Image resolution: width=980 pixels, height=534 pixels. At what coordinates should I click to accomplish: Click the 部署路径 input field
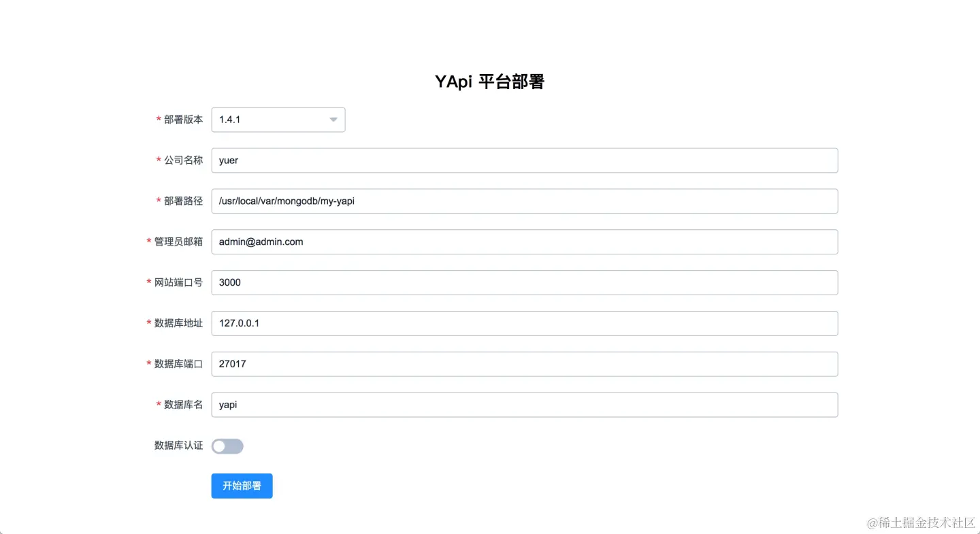click(x=525, y=201)
